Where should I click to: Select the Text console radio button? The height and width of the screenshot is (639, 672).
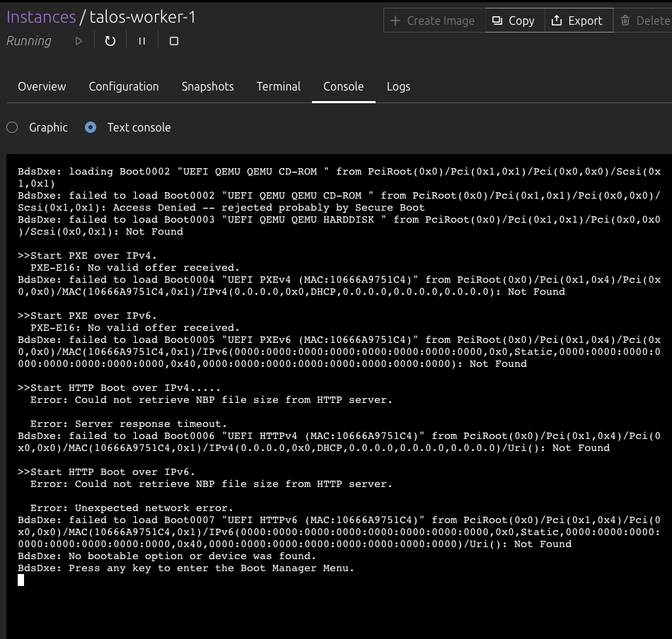click(x=91, y=127)
